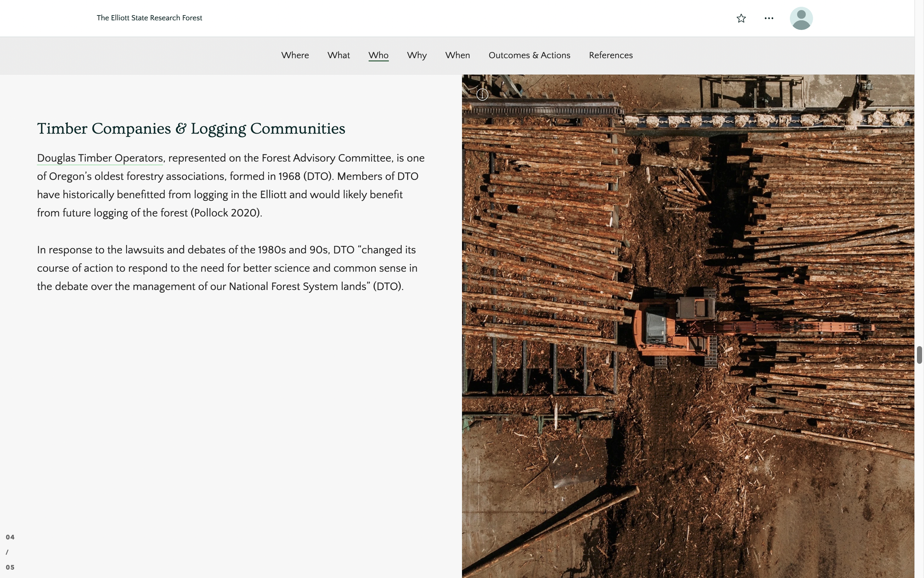Show image info via the circled i icon
The image size is (924, 578).
[482, 94]
